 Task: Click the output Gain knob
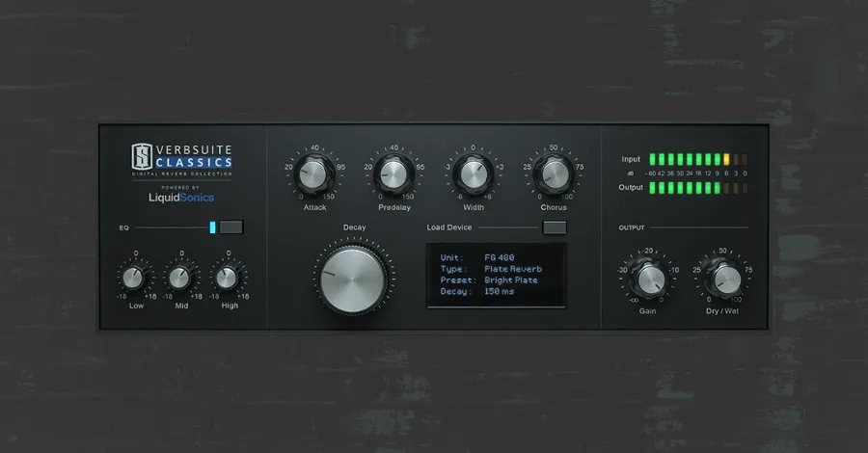click(650, 280)
